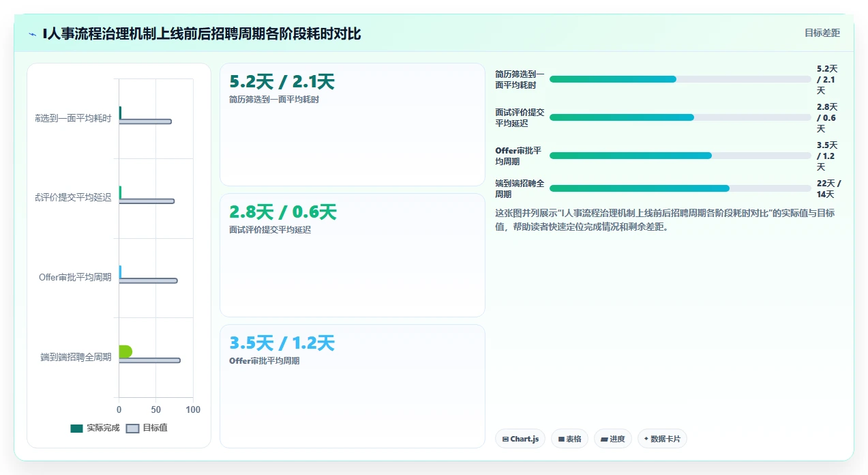Select the 进度 tag chip
The height and width of the screenshot is (475, 868).
pyautogui.click(x=613, y=439)
